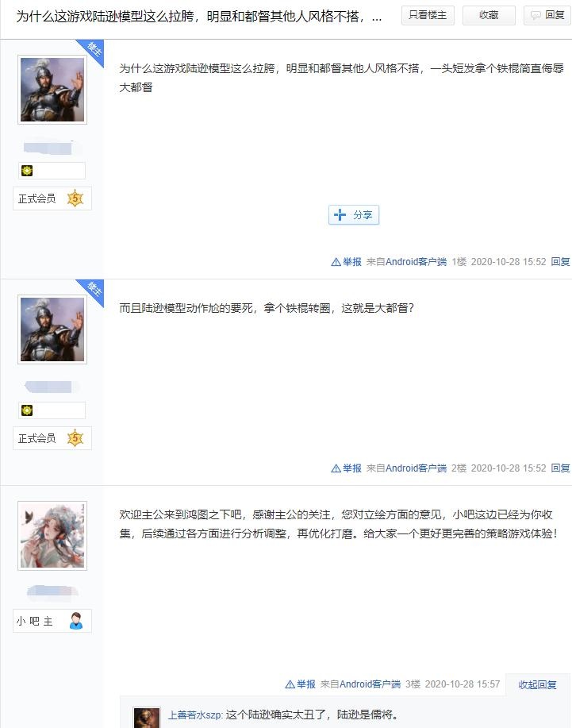Open first post author's warrior avatar

coord(52,90)
